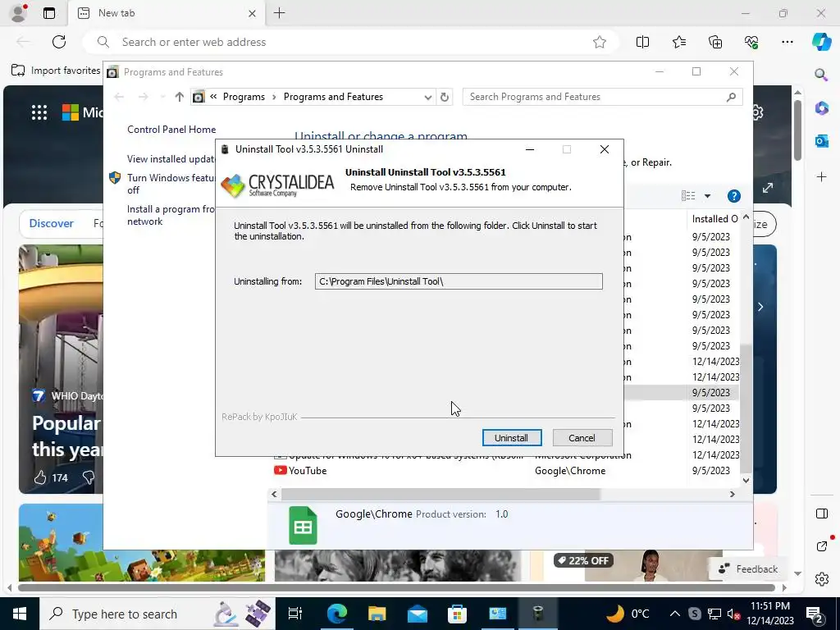Add this page to favorites star

tap(600, 42)
